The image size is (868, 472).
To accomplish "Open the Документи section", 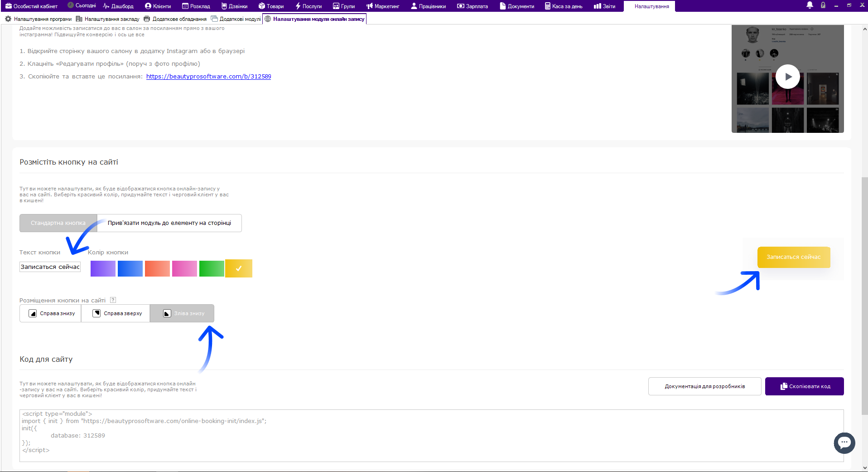I will point(517,6).
